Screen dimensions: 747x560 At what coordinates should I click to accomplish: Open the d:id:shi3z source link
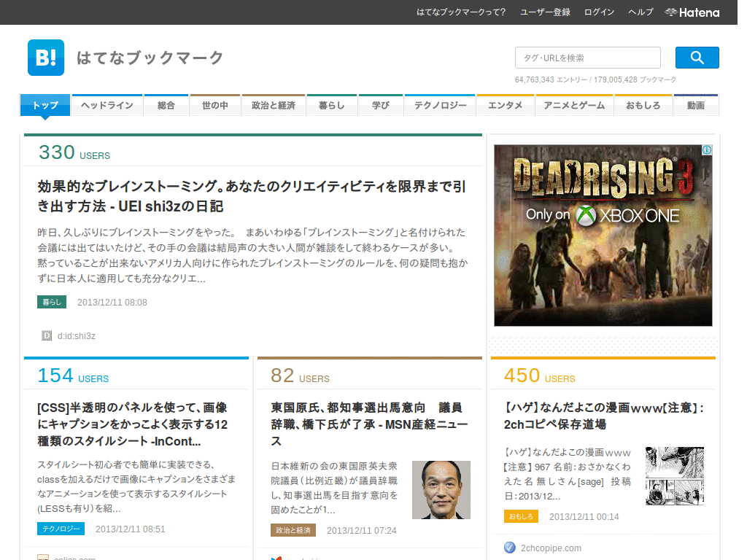click(76, 335)
